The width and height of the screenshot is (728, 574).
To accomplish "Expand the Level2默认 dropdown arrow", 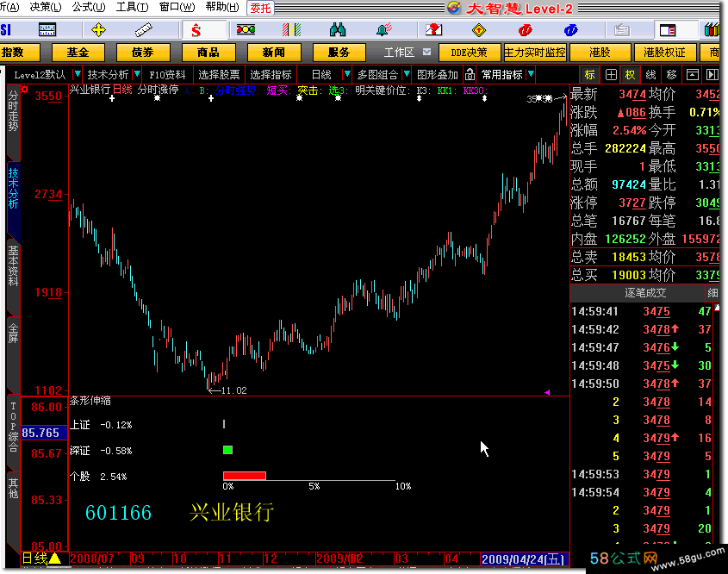I will click(x=78, y=74).
